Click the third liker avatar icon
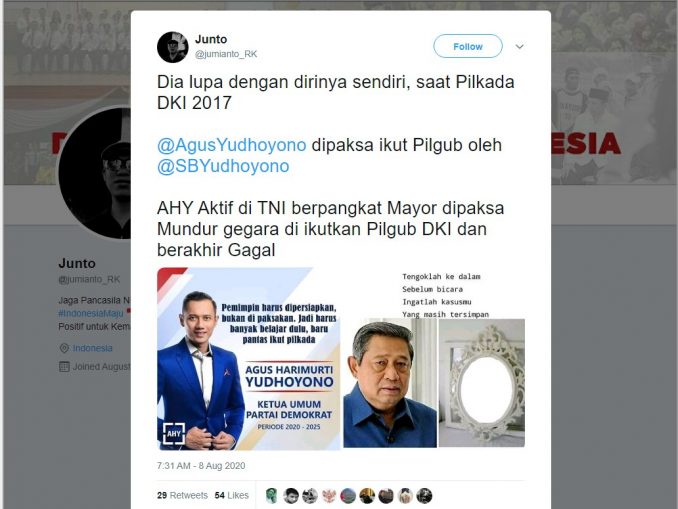 (310, 496)
